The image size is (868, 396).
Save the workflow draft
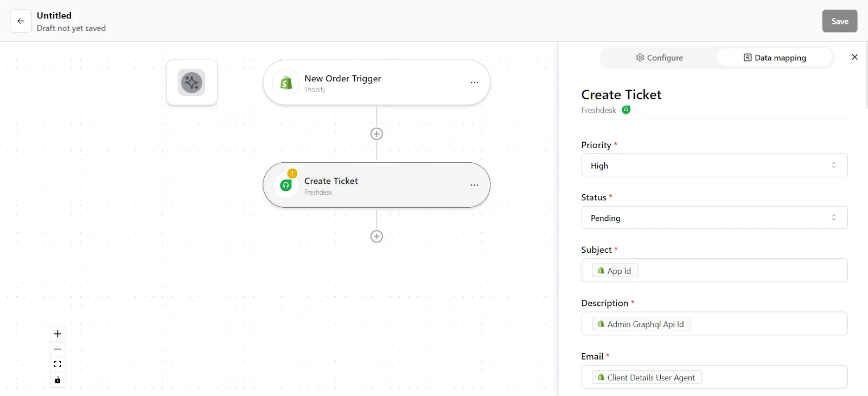click(840, 21)
